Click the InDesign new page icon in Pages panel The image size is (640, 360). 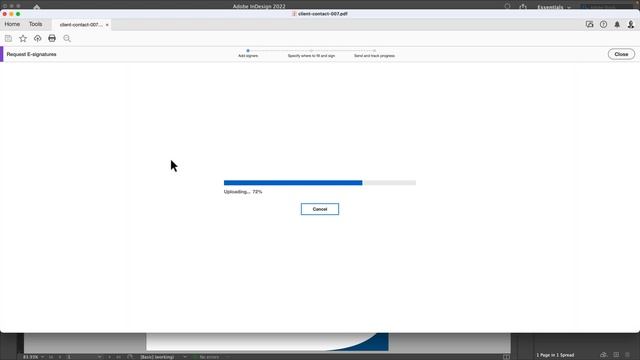tap(616, 355)
